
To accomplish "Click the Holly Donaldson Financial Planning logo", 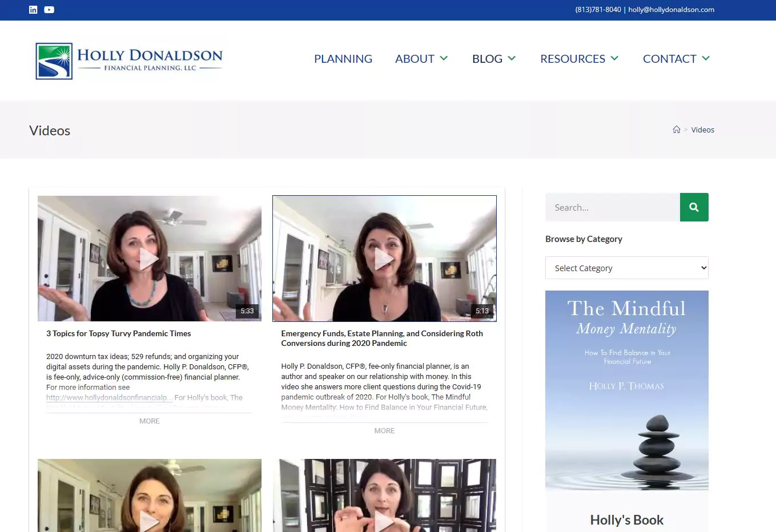I will click(129, 61).
